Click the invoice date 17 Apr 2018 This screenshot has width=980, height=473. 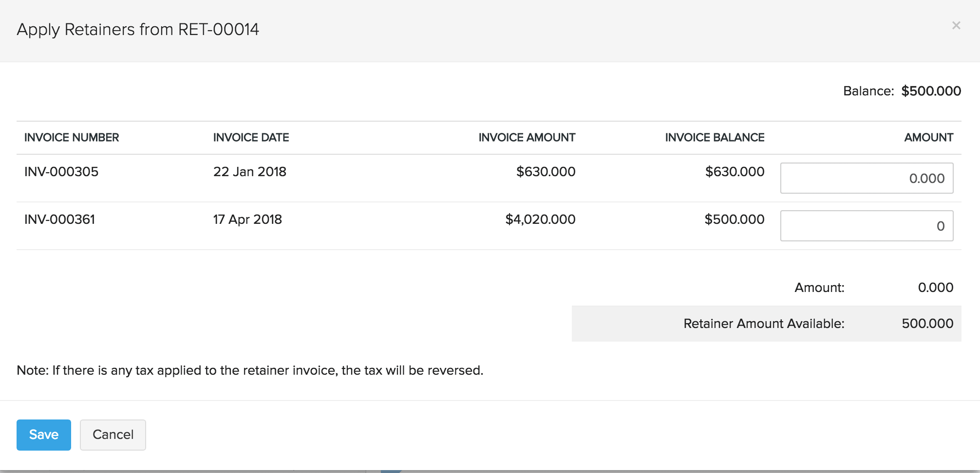click(x=248, y=219)
